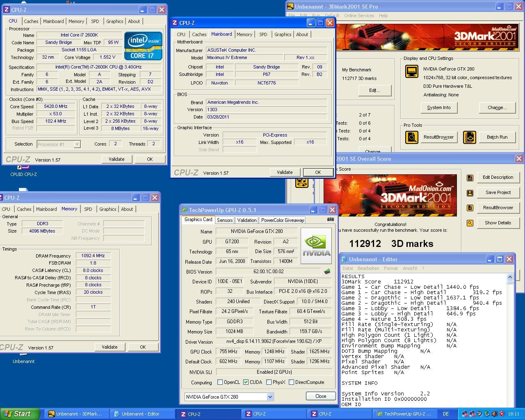The height and width of the screenshot is (420, 525).
Task: Click the Editor scrollbar up arrow
Action: (510, 277)
